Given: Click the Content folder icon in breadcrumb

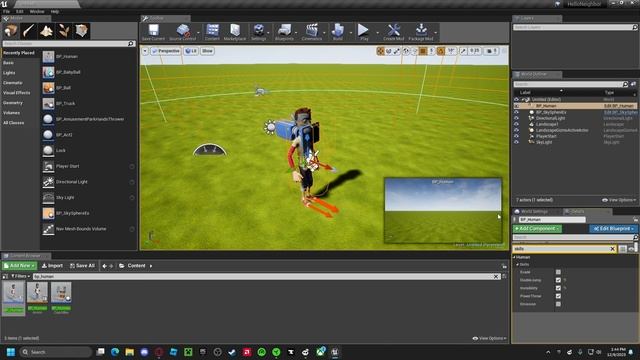Looking at the screenshot, I should (x=122, y=266).
